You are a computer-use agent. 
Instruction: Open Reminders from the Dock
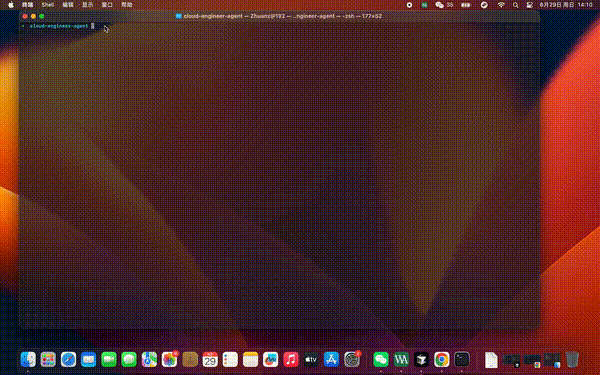pyautogui.click(x=230, y=360)
